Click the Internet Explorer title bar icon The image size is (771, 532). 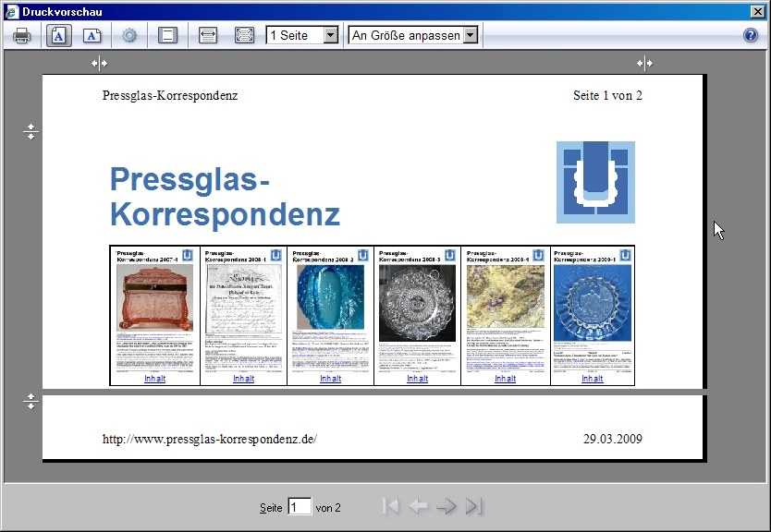point(11,12)
